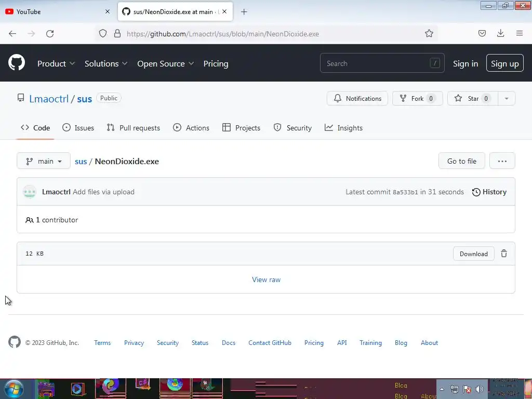532x399 pixels.
Task: Open a new tab with plus icon
Action: [x=244, y=12]
